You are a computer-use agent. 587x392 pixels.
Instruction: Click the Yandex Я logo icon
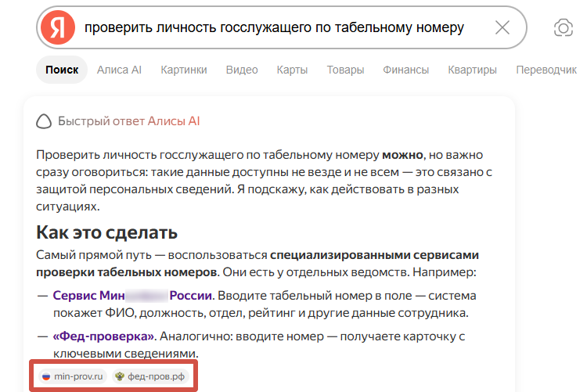click(58, 27)
